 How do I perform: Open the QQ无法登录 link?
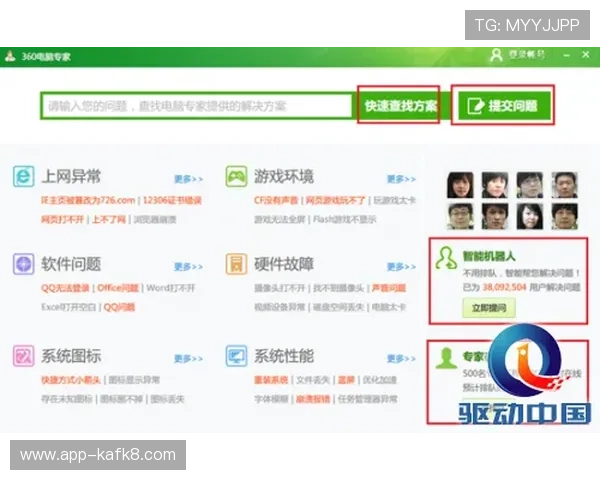[x=65, y=288]
